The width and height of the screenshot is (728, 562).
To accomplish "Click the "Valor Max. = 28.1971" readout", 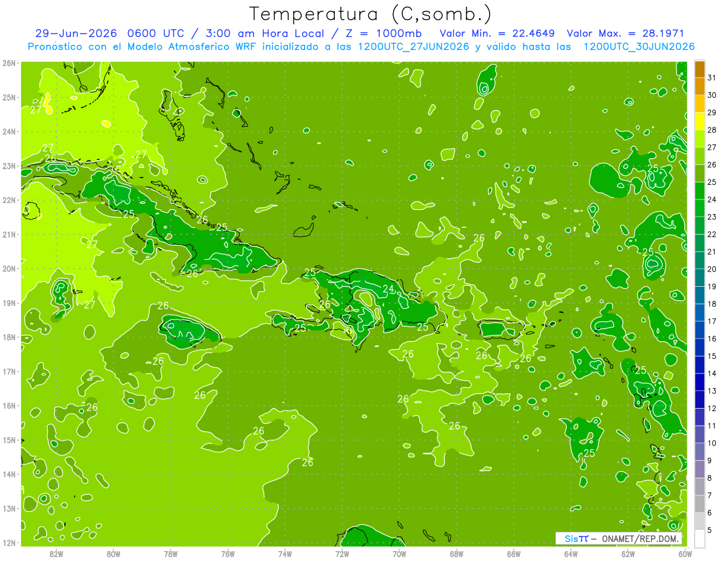I will coord(625,33).
